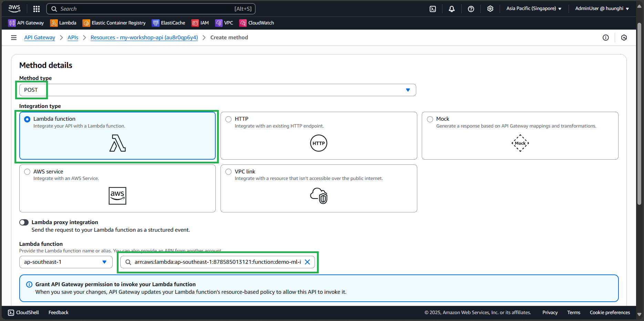Image resolution: width=644 pixels, height=321 pixels.
Task: Open the ElastiCache favorite shortcut
Action: click(x=168, y=23)
